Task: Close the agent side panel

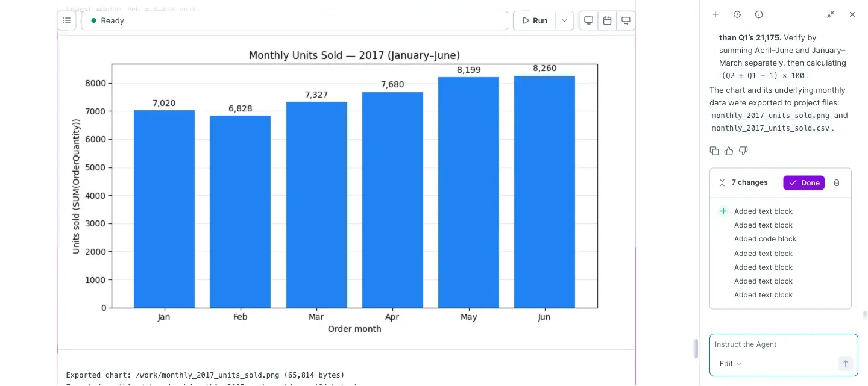Action: pos(852,14)
